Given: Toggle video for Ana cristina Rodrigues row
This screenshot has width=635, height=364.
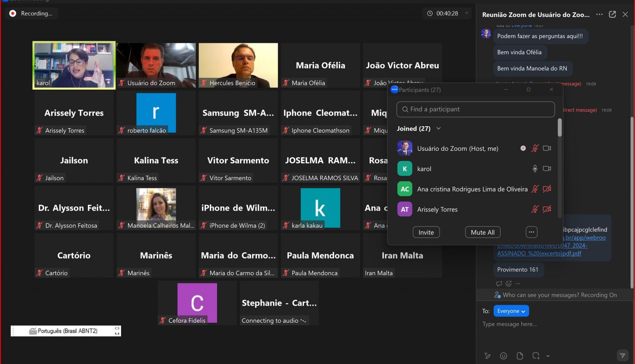Looking at the screenshot, I should pyautogui.click(x=547, y=189).
